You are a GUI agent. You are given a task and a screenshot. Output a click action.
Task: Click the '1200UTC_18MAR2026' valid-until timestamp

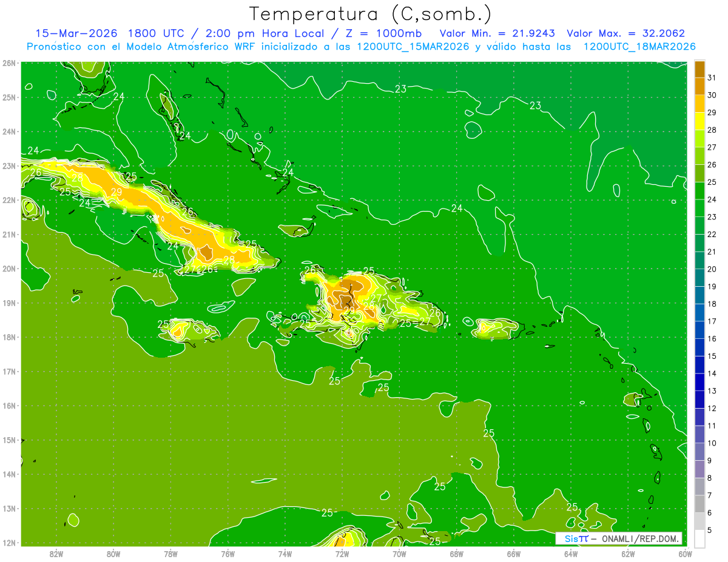click(x=639, y=47)
